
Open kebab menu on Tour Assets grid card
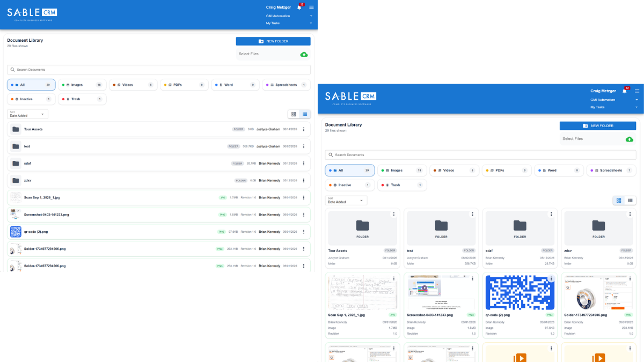pyautogui.click(x=393, y=214)
